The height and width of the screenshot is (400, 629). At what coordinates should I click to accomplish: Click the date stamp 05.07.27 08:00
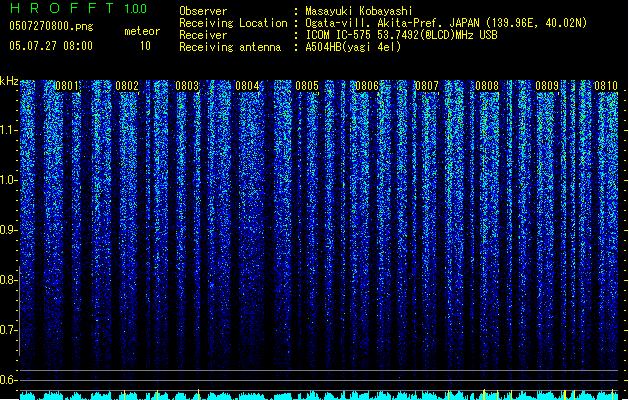(x=51, y=46)
